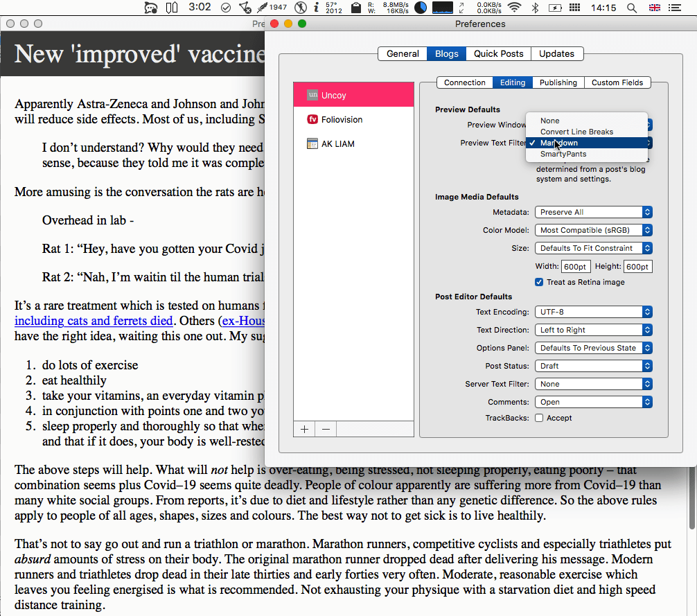The height and width of the screenshot is (616, 697).
Task: Open the Color Model dropdown
Action: 594,230
